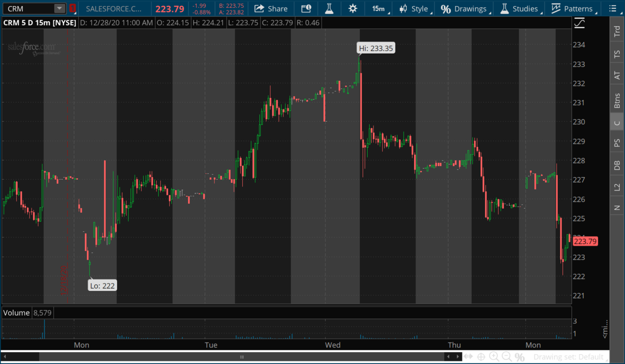Image resolution: width=625 pixels, height=364 pixels.
Task: Click the Tue label on time axis
Action: tap(210, 345)
